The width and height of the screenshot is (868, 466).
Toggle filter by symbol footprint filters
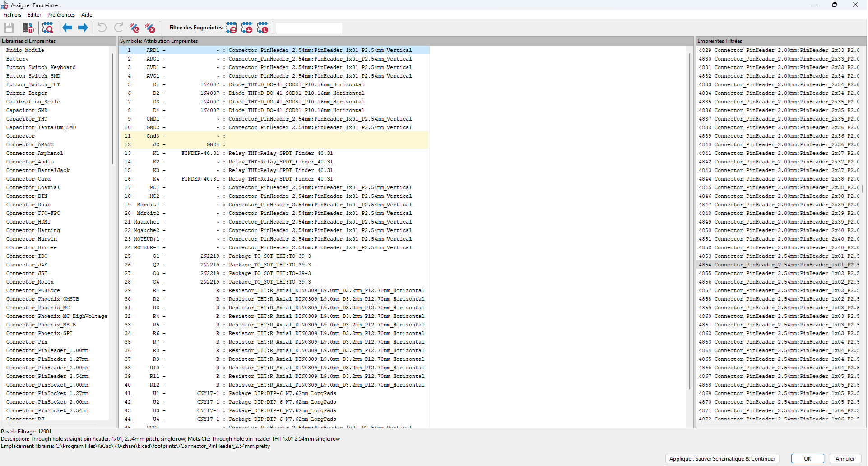[x=231, y=28]
